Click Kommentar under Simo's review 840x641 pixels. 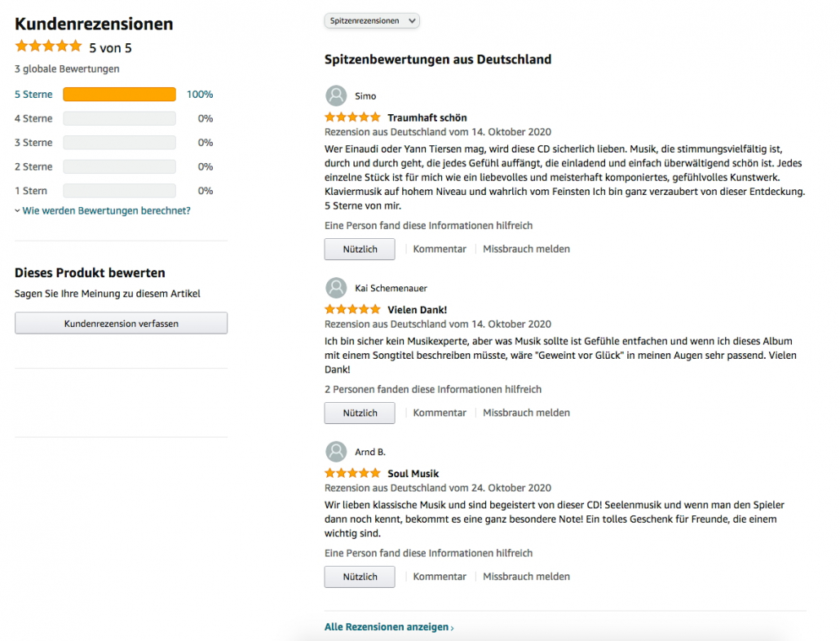coord(440,250)
